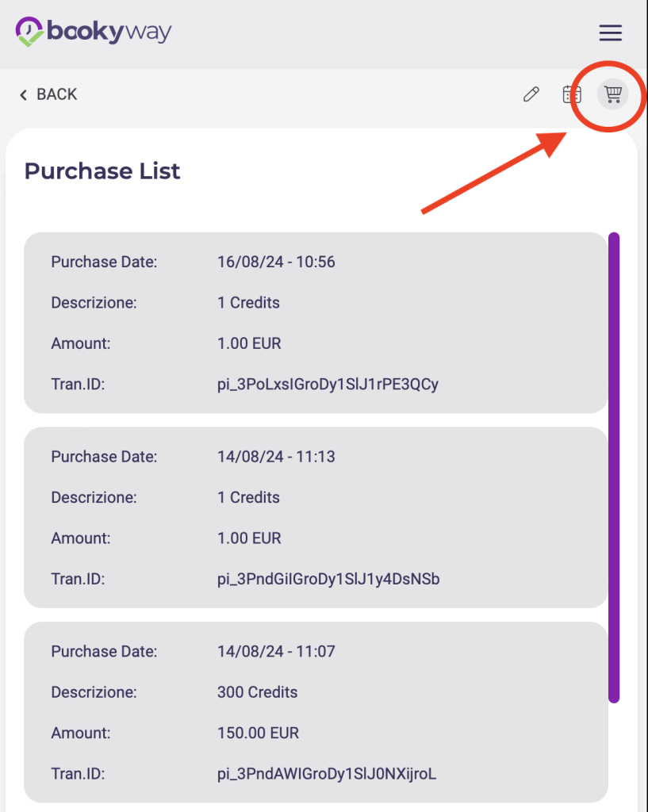Click the purple vertical scrollbar
The height and width of the screenshot is (812, 648).
coord(613,466)
